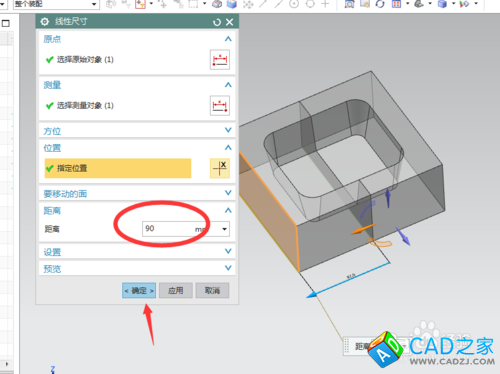Click the 应用 button
500x374 pixels.
click(176, 291)
